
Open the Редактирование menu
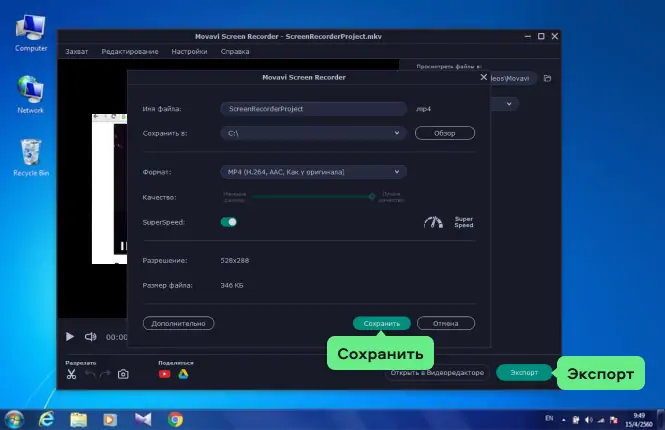tap(130, 51)
